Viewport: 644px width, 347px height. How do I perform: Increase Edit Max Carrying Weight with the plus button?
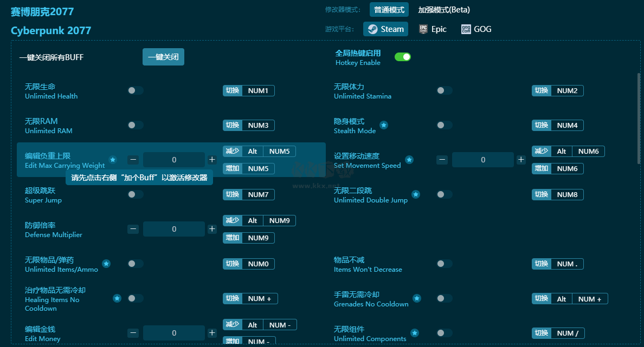(x=212, y=160)
